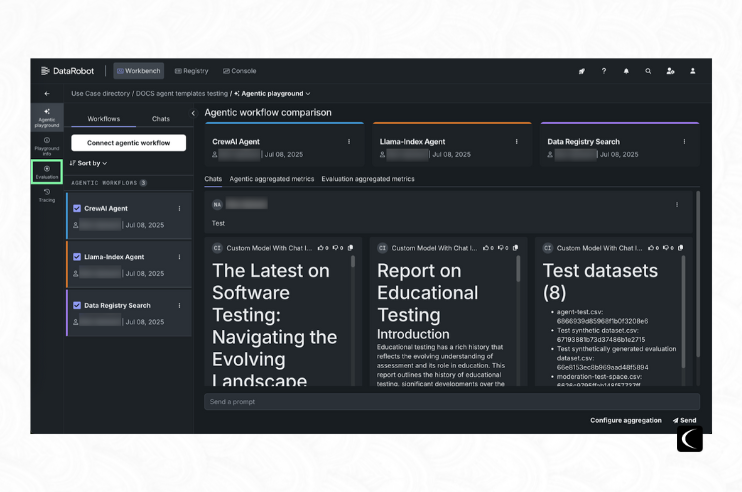
Task: Open the notifications bell
Action: pyautogui.click(x=626, y=71)
